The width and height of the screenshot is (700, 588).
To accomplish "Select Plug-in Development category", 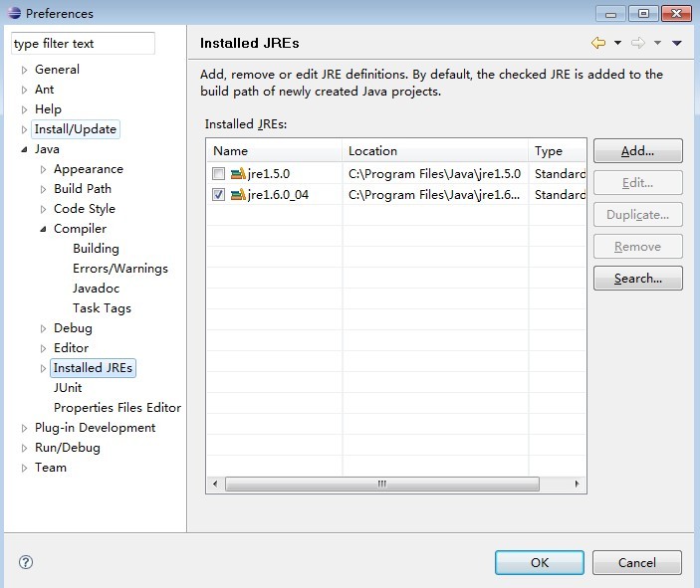I will pyautogui.click(x=95, y=428).
